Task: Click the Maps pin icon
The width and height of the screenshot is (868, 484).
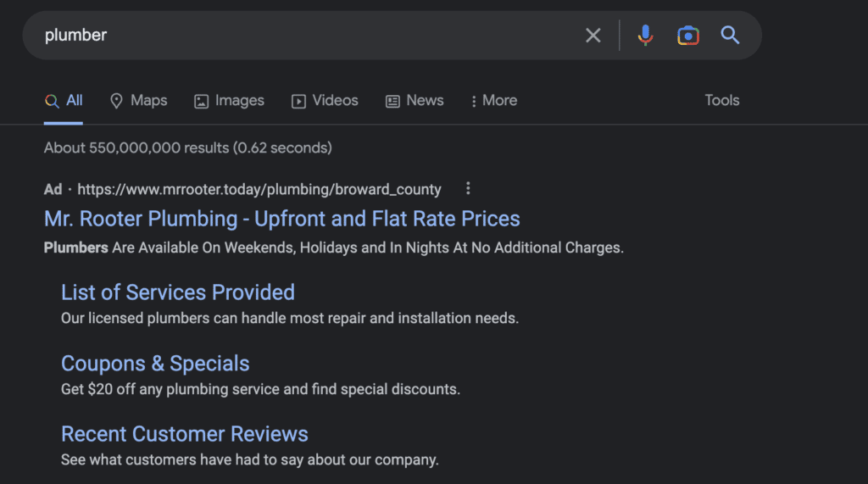Action: tap(116, 101)
